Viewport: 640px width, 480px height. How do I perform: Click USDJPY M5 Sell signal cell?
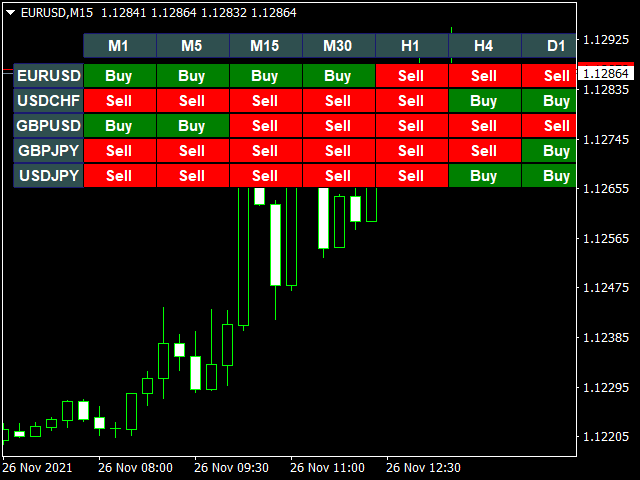tap(193, 176)
